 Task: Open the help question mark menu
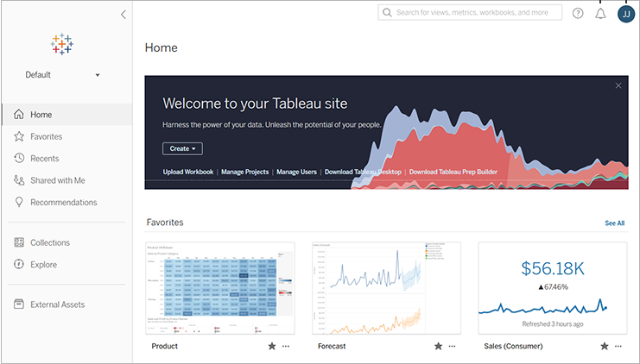point(578,14)
